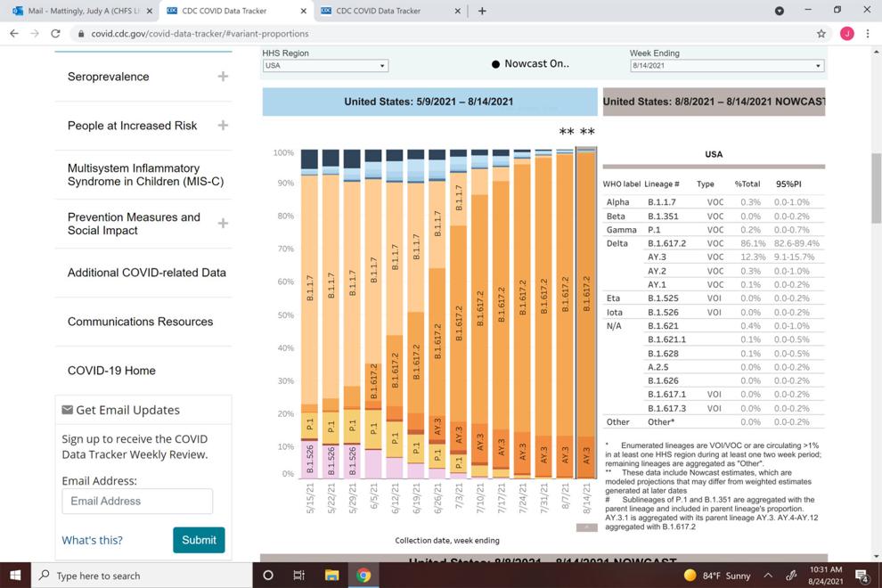Click the browser back arrow

[x=14, y=34]
